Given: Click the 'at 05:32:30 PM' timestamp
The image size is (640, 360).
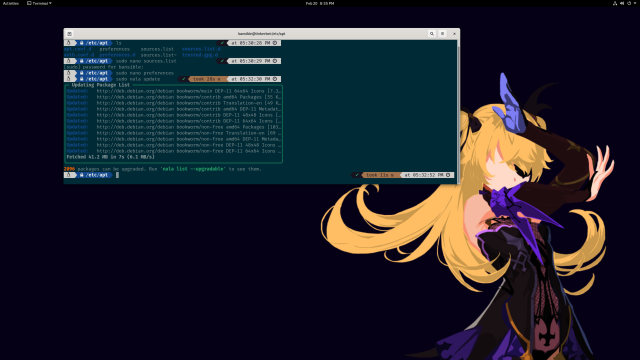Looking at the screenshot, I should [x=254, y=79].
